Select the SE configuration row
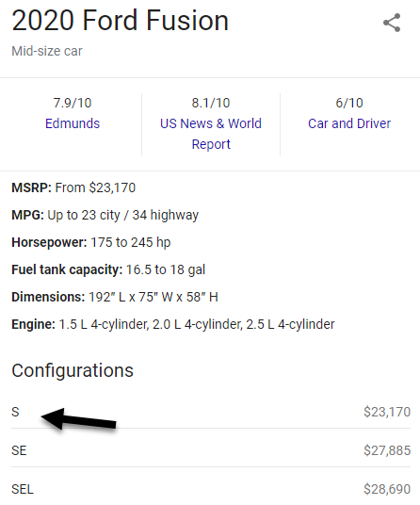The height and width of the screenshot is (505, 420). pos(211,450)
